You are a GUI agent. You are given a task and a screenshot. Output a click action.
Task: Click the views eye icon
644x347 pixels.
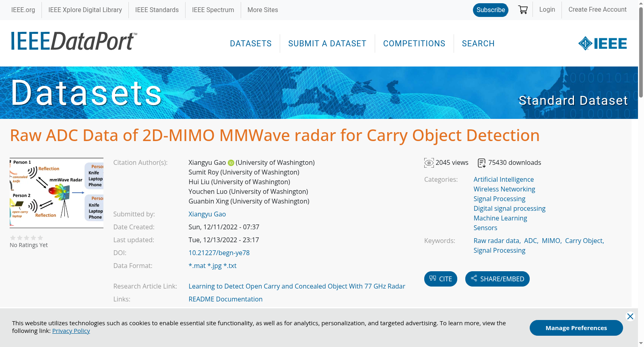click(429, 163)
